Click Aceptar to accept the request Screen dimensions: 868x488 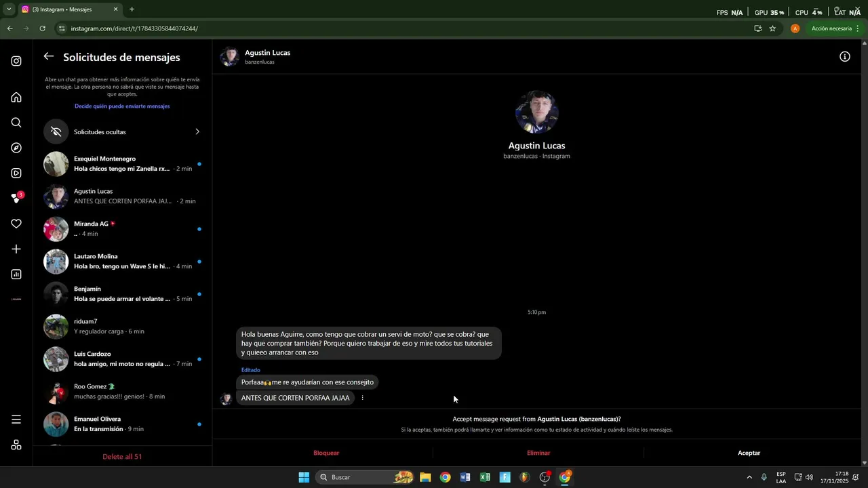coord(749,453)
